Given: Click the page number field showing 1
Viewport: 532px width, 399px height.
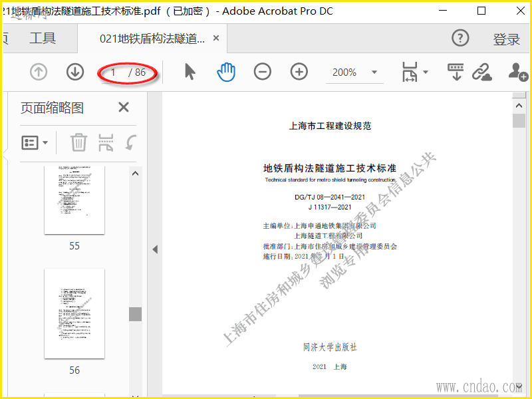Looking at the screenshot, I should (113, 72).
